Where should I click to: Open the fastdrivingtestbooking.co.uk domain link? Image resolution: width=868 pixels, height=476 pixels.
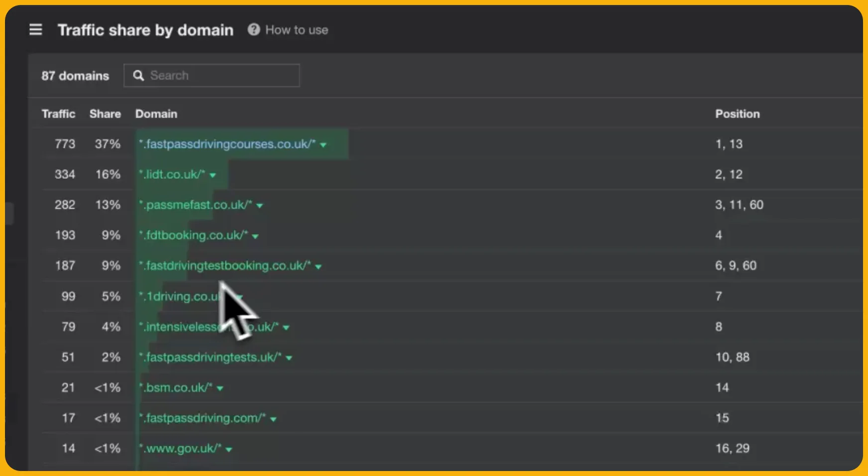224,265
